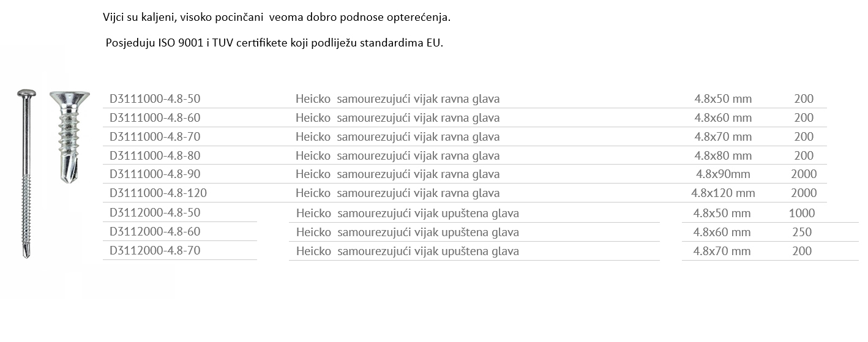Click quantity 2000 in the 4.8x120 row
The width and height of the screenshot is (868, 342).
[804, 193]
